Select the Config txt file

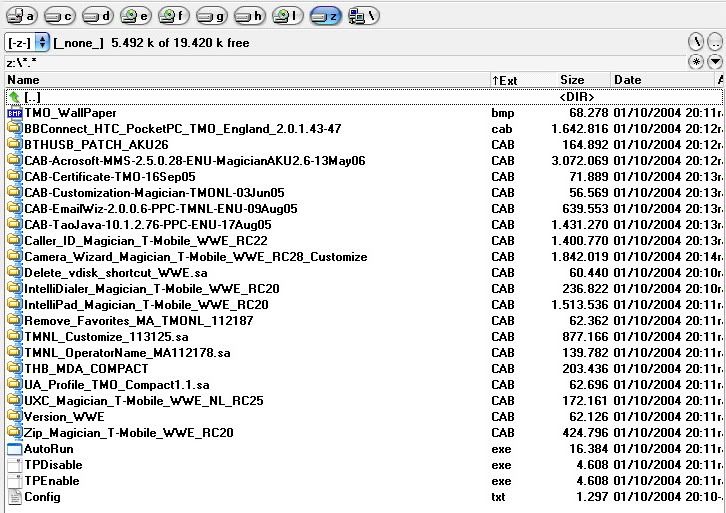[42, 497]
